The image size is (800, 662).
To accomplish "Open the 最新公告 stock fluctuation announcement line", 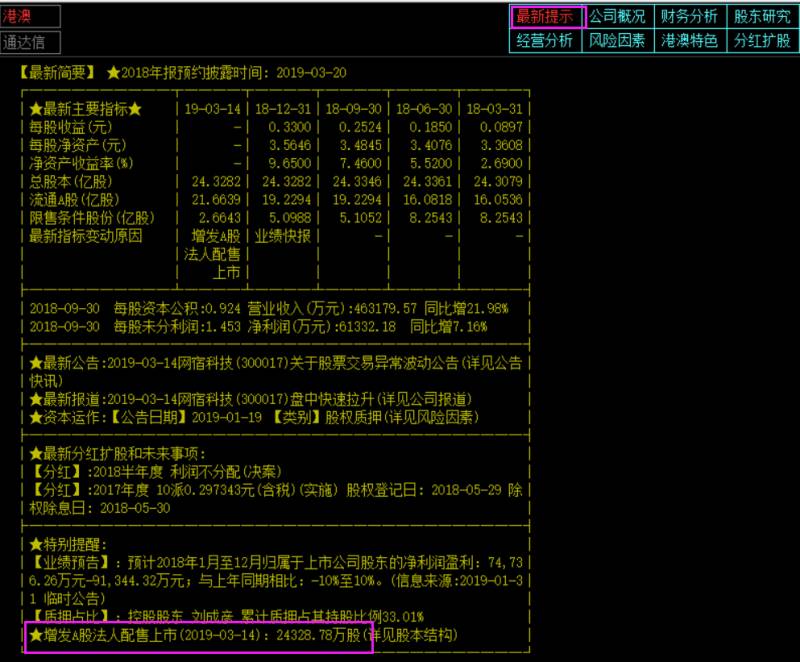I will 276,372.
